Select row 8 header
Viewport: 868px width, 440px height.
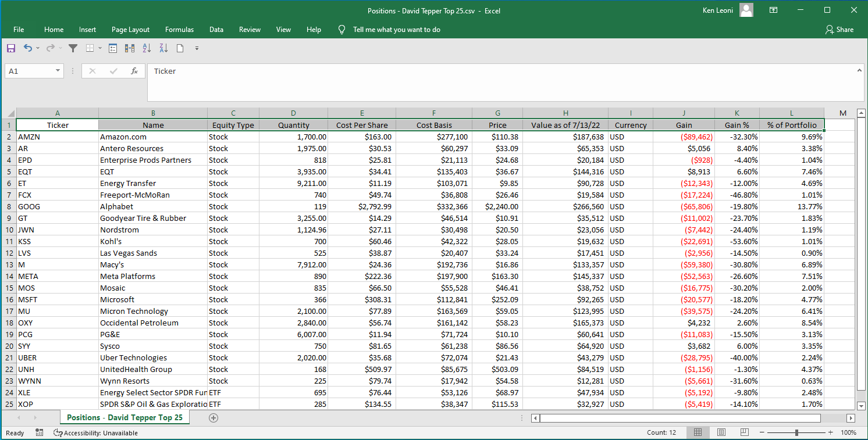coord(9,206)
